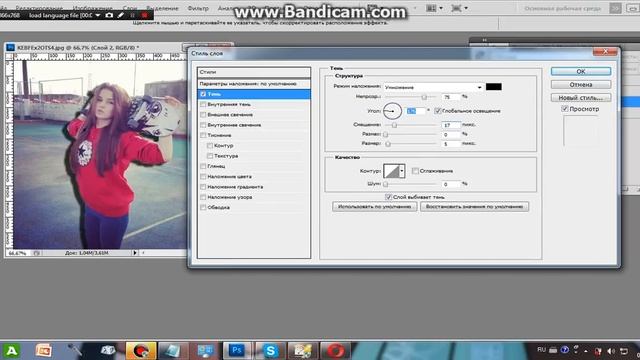The height and width of the screenshot is (360, 640).
Task: Open the Изображение menu
Action: point(93,8)
